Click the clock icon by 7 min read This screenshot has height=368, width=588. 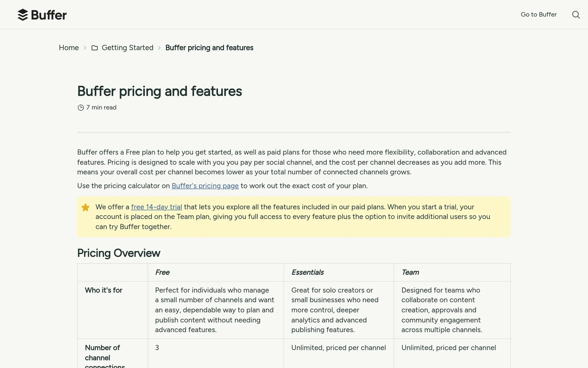[x=81, y=107]
